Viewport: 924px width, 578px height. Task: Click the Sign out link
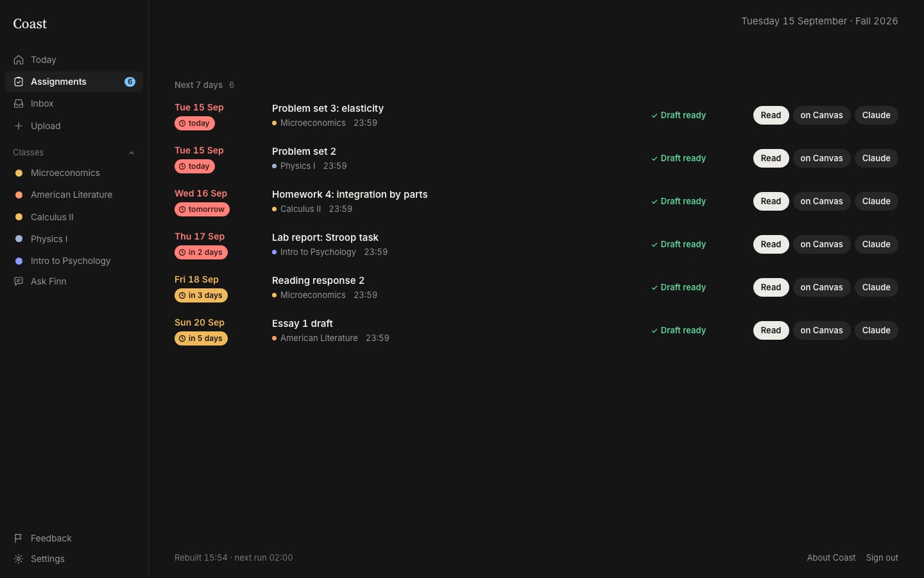[x=882, y=557]
